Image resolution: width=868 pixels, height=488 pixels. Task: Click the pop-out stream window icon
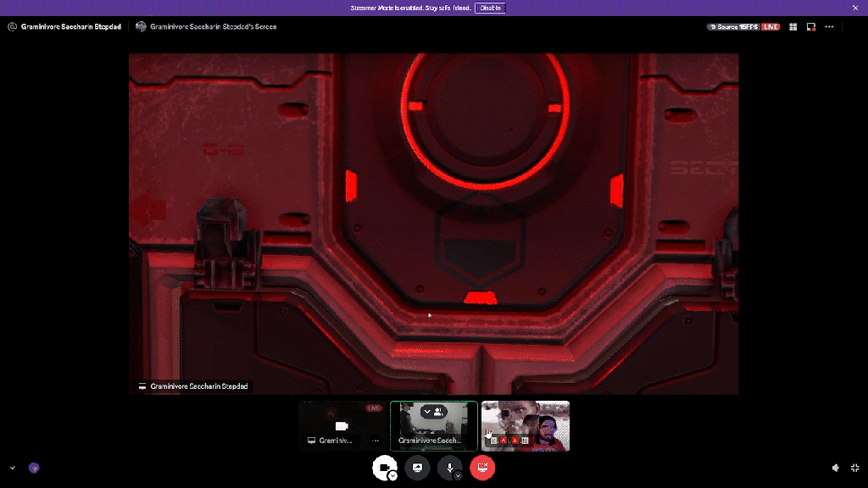coord(811,27)
